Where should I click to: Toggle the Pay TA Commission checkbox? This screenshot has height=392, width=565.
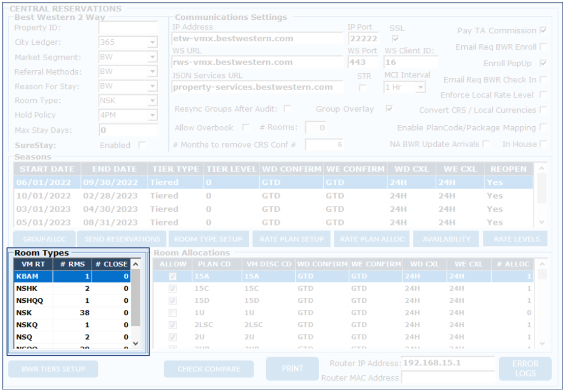point(543,31)
